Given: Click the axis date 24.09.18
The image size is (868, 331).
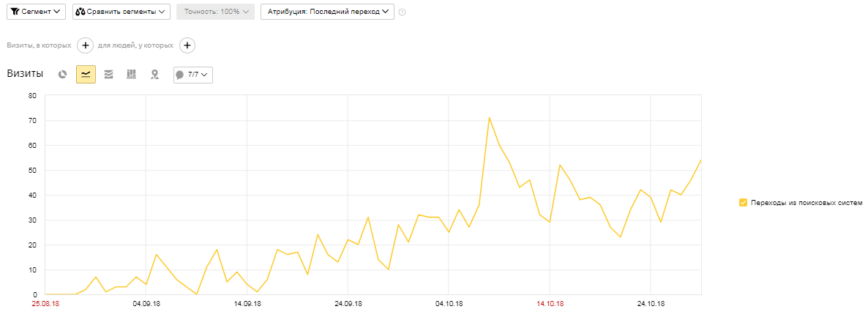Looking at the screenshot, I should coord(348,304).
